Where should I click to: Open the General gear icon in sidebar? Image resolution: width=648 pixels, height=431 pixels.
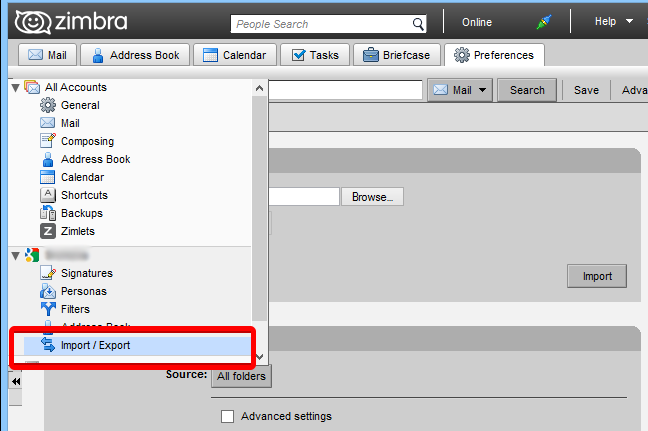coord(48,105)
